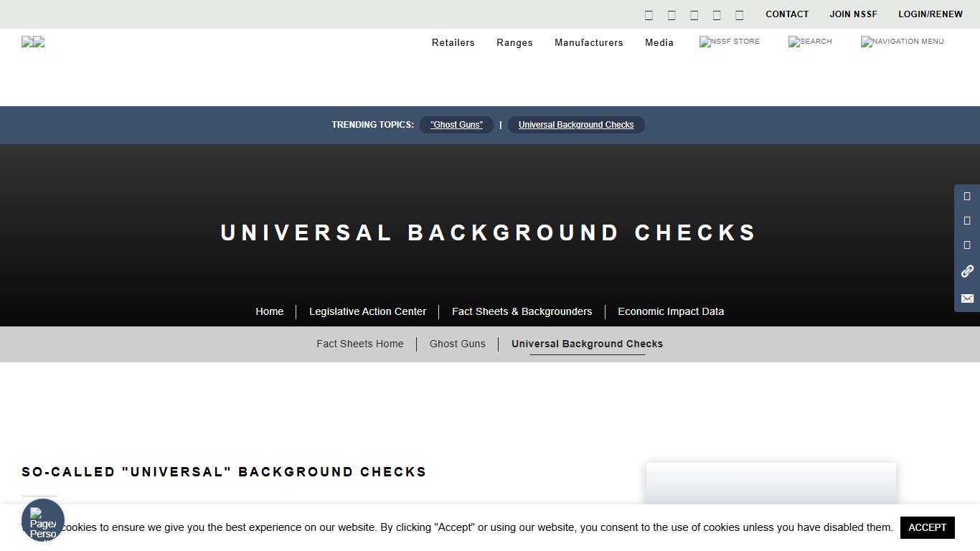Accept the cookies notice

(x=927, y=527)
